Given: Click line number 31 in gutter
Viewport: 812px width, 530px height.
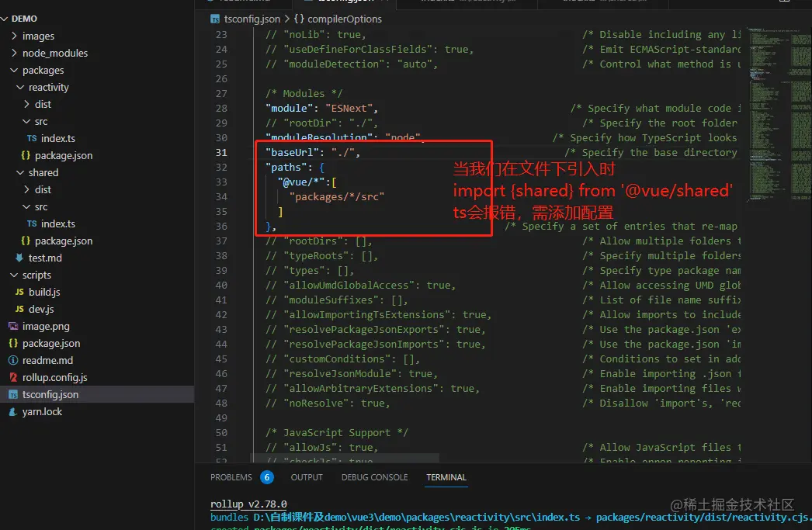Looking at the screenshot, I should pos(221,153).
